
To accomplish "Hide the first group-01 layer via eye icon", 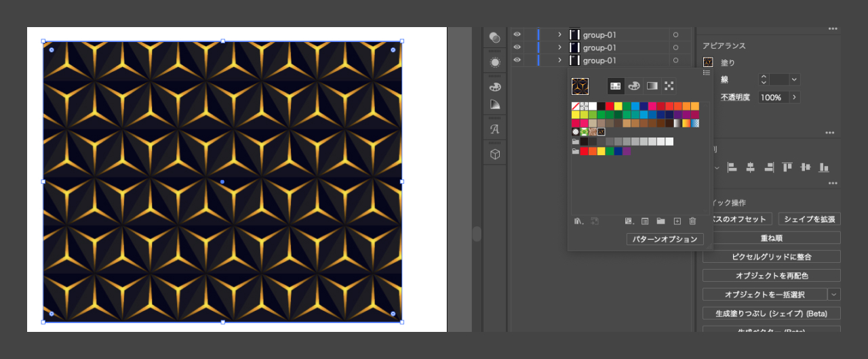I will click(x=517, y=35).
